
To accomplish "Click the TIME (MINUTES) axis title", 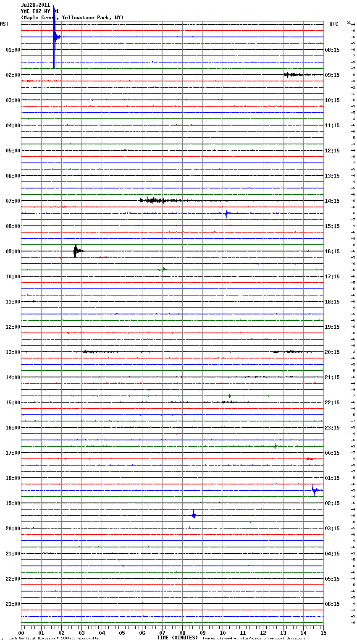I will (x=177, y=637).
